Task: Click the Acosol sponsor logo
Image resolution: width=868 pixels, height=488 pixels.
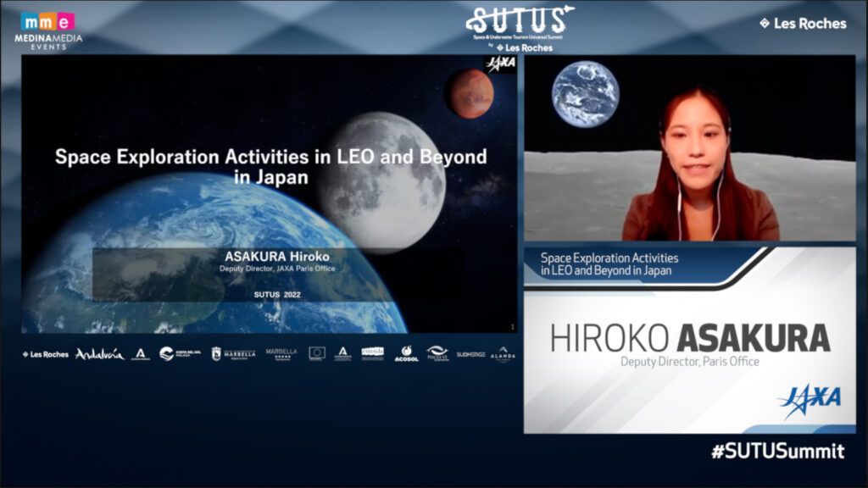Action: 406,353
